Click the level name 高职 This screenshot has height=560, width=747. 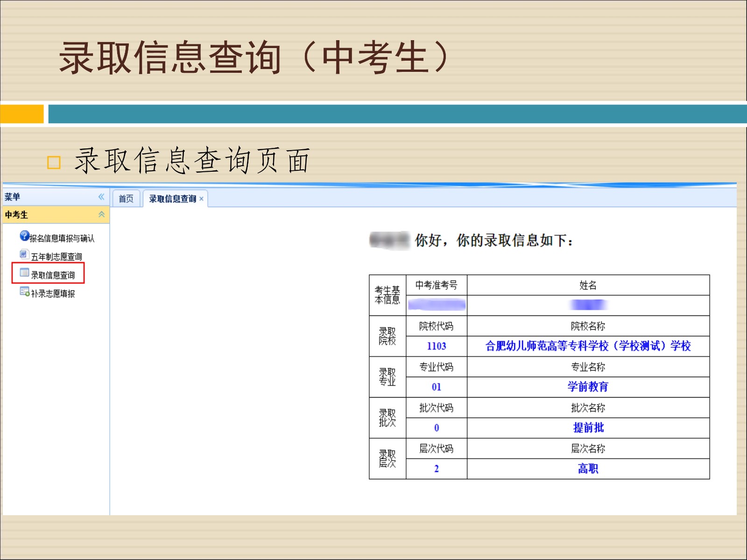coord(588,469)
